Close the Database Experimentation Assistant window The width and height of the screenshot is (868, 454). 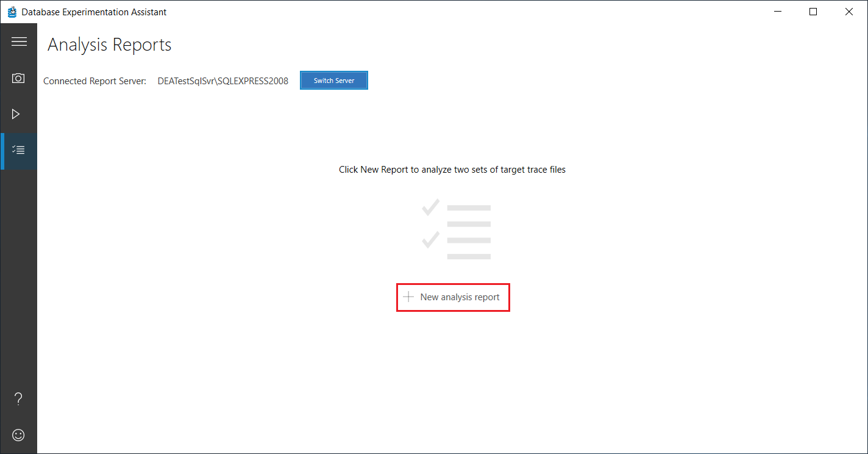point(849,12)
